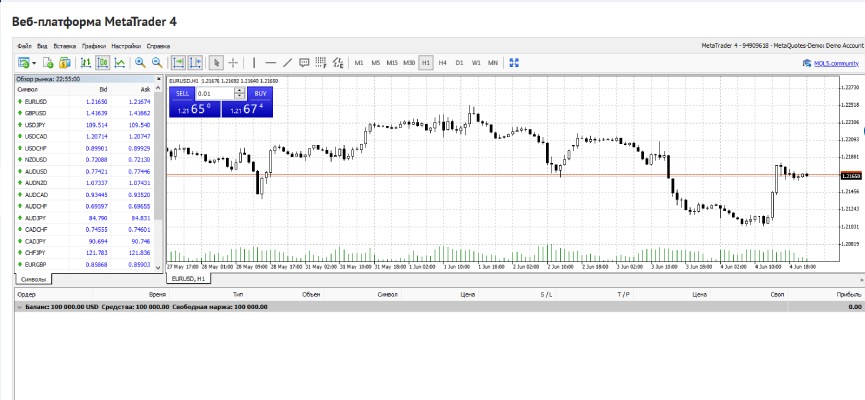This screenshot has height=400, width=865.
Task: Click the 1.21 67 buy price tile
Action: click(247, 109)
